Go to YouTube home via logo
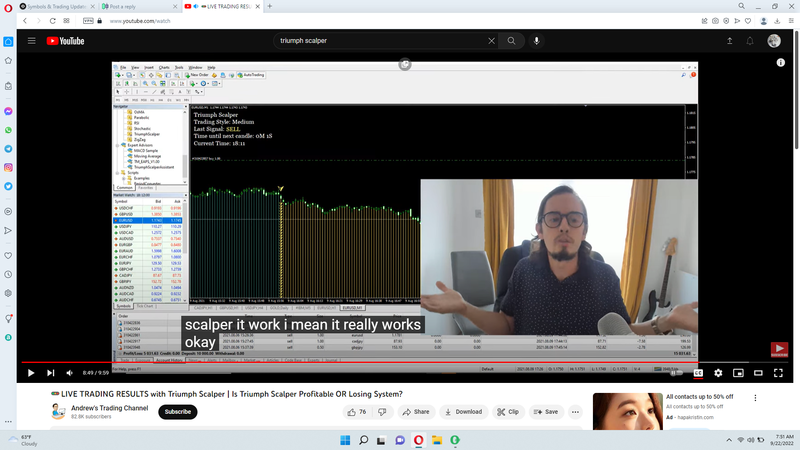 [x=65, y=41]
